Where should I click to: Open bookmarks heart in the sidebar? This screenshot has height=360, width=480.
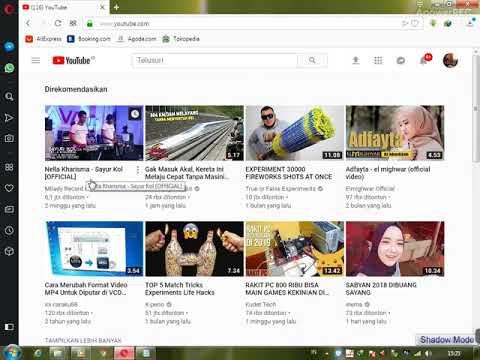point(9,188)
